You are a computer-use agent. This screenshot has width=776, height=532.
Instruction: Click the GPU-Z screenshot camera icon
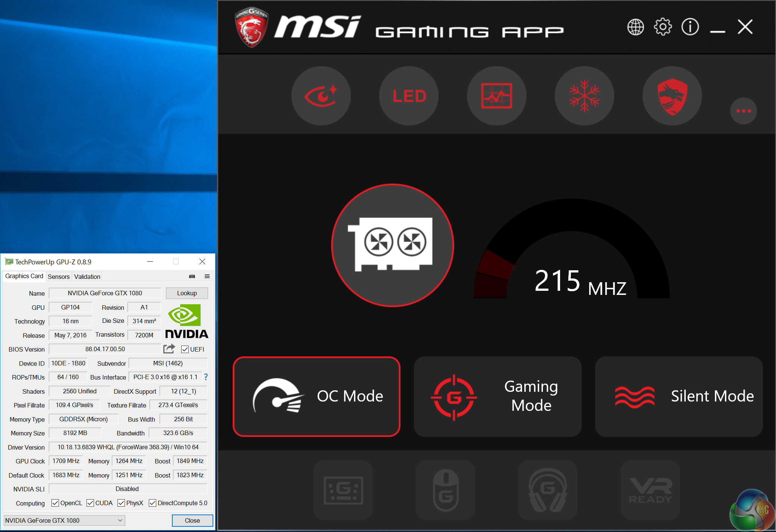[192, 276]
